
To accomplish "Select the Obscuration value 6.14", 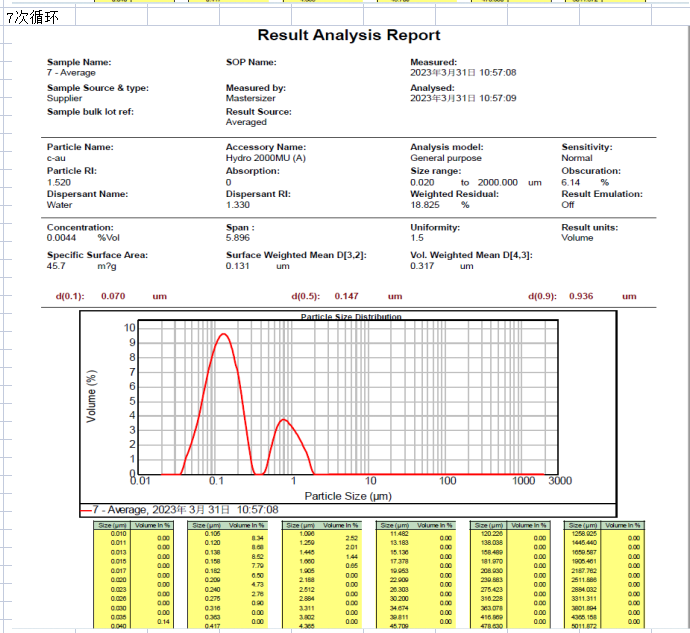I will [571, 182].
